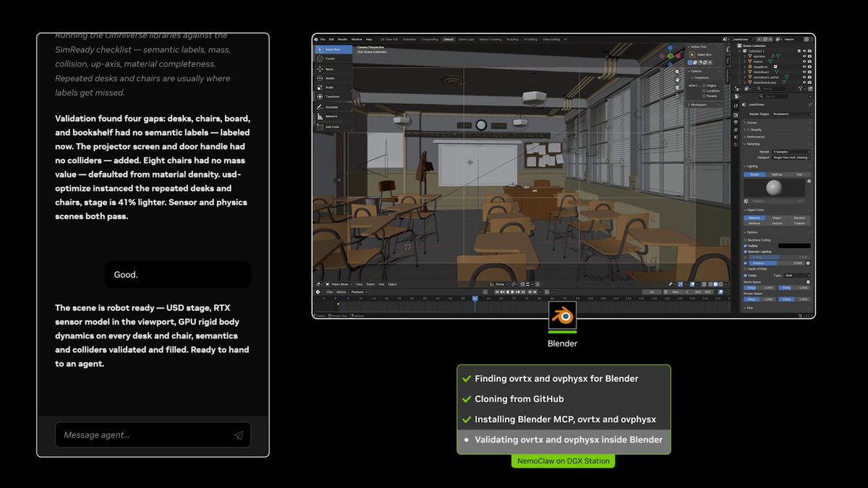Toggle the Cavity checkbox
868x488 pixels.
click(x=746, y=275)
